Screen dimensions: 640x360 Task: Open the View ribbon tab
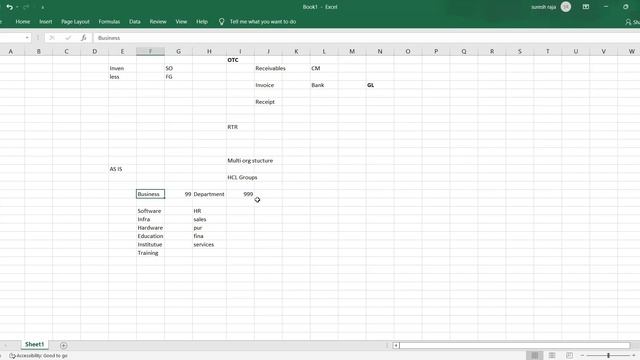[181, 22]
